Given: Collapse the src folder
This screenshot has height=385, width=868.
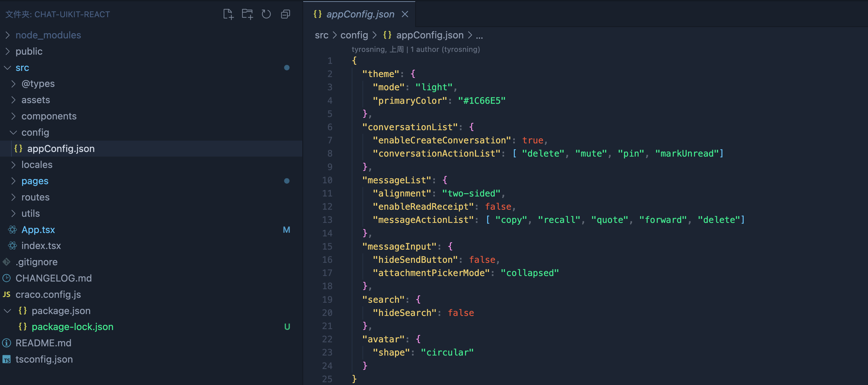Looking at the screenshot, I should pos(7,68).
